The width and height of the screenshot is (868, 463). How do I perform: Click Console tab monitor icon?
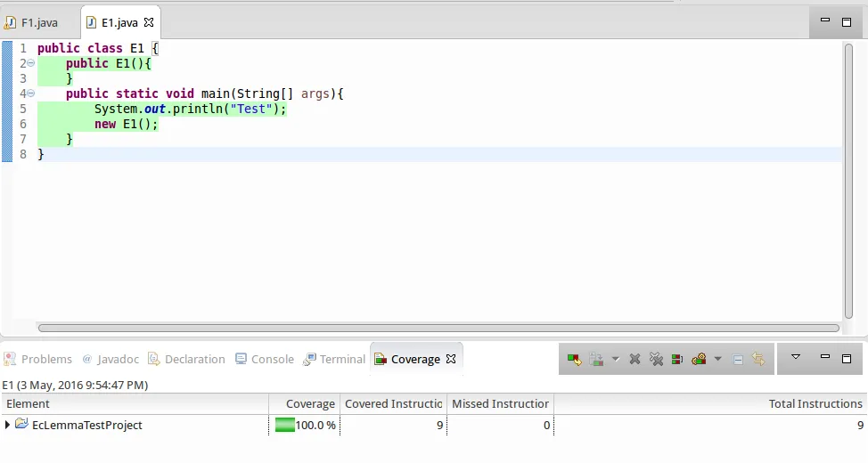click(x=241, y=360)
